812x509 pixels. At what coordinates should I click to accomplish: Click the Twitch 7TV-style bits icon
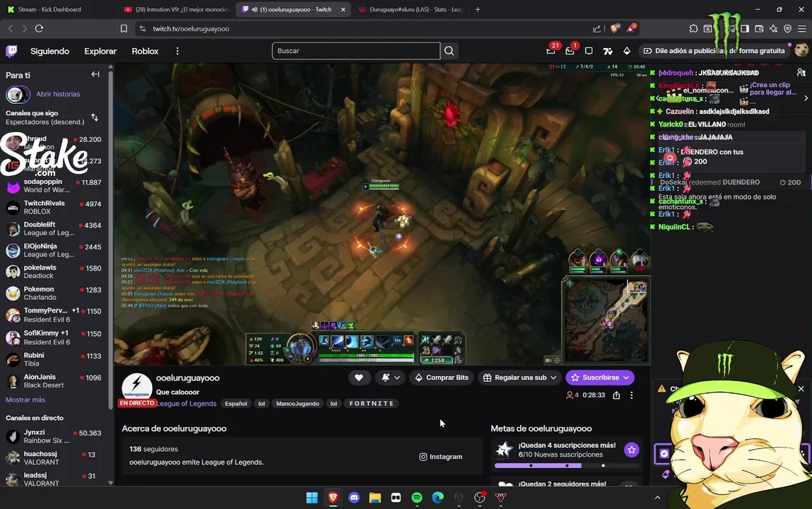(x=608, y=51)
